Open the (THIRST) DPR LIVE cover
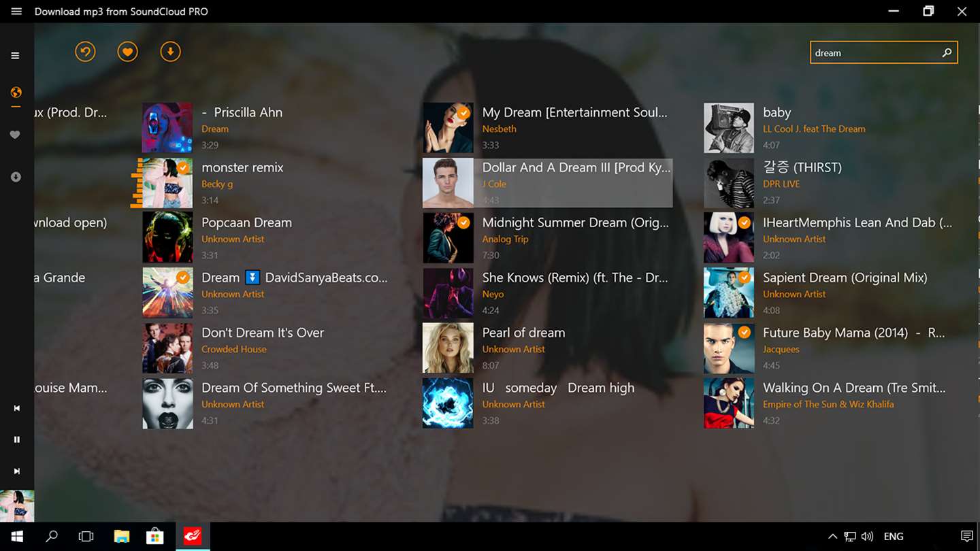The image size is (980, 551). click(729, 183)
